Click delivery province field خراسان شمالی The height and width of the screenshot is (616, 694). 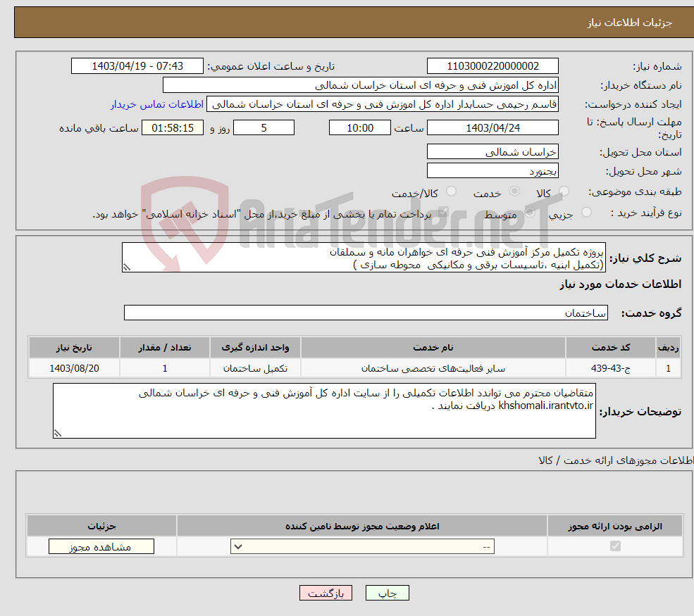point(492,151)
